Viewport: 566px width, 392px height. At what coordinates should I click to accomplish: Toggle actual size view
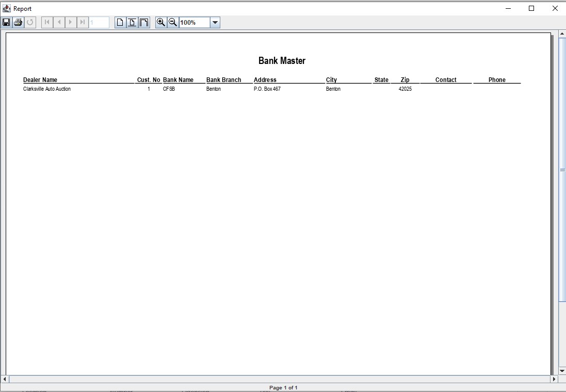(x=120, y=22)
